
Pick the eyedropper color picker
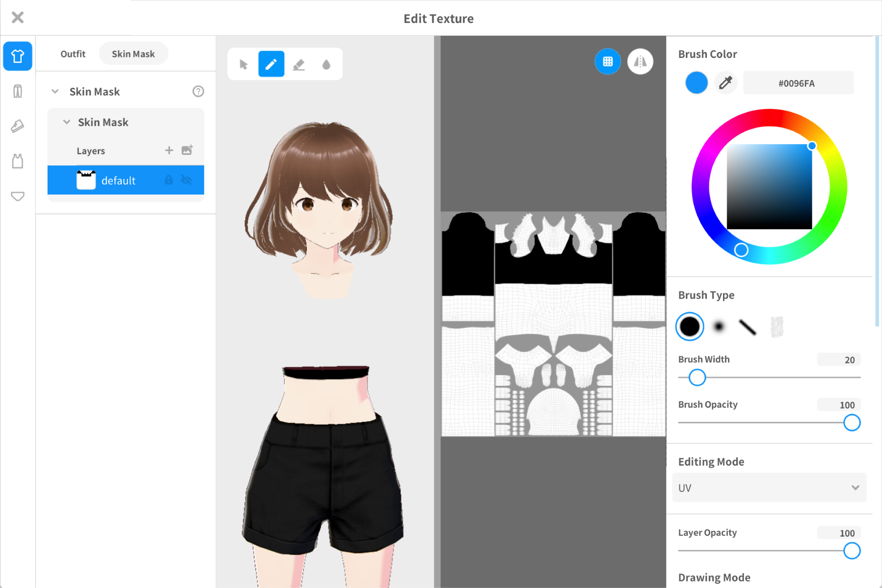(x=725, y=83)
